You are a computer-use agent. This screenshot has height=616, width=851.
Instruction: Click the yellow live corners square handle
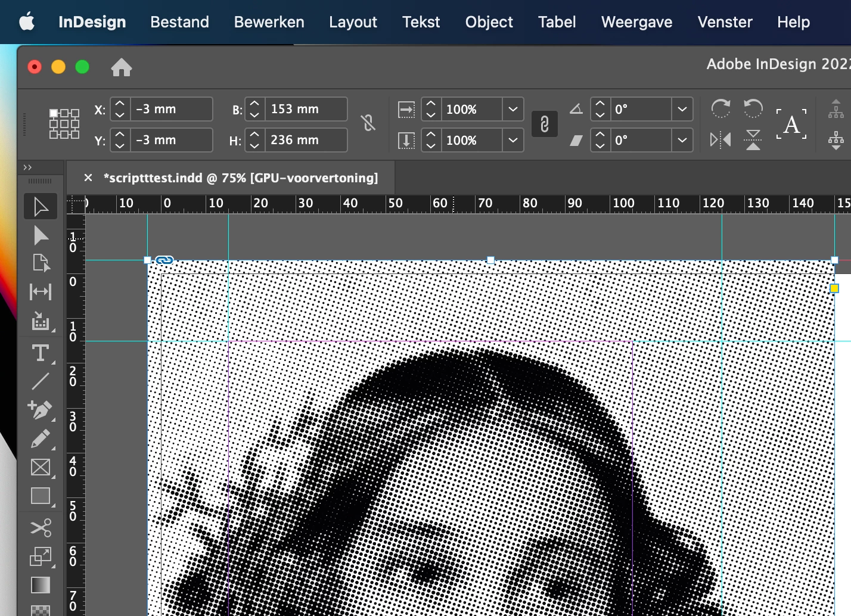tap(834, 288)
